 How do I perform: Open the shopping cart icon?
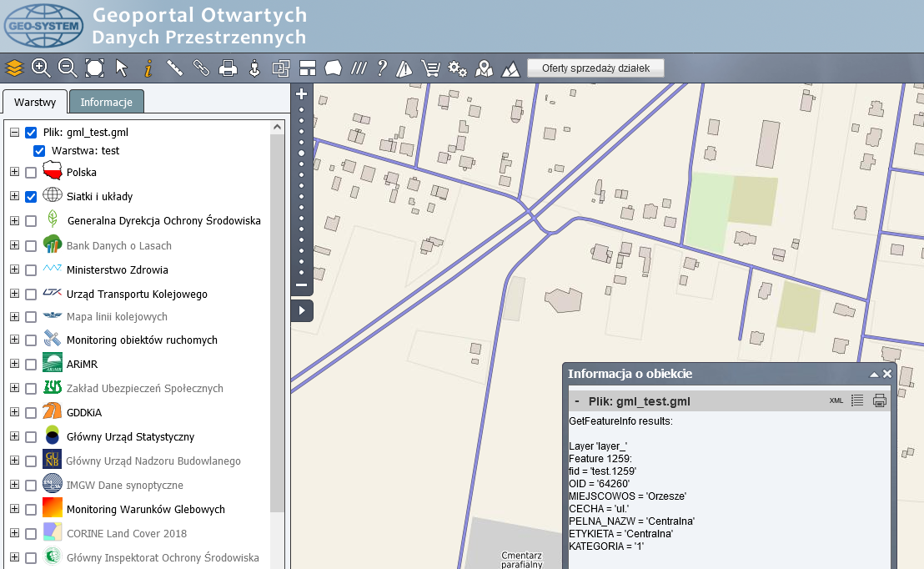(431, 69)
